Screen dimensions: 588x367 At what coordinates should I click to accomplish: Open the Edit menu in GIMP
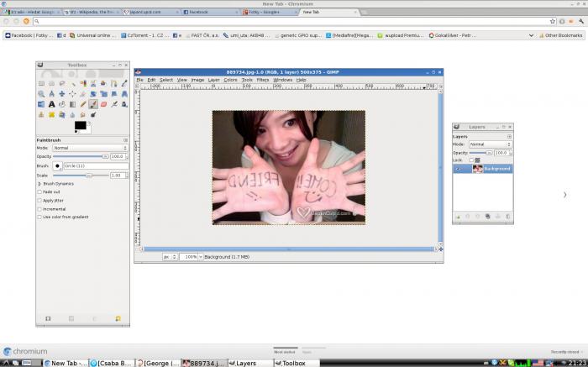(151, 80)
